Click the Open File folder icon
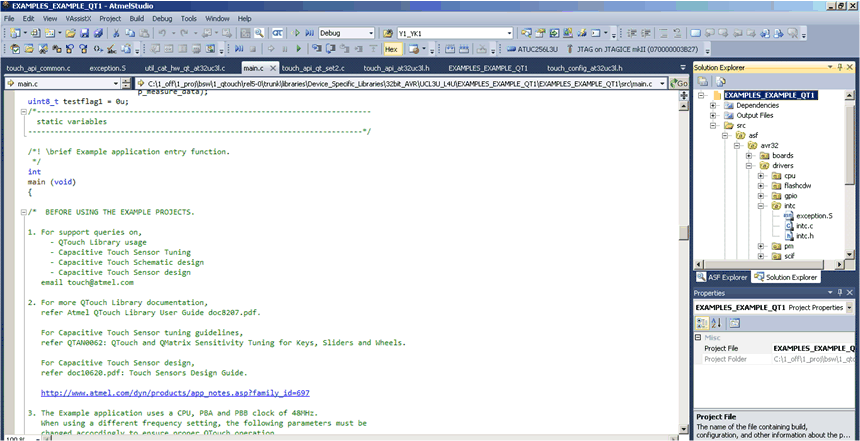The image size is (860, 441). click(70, 33)
